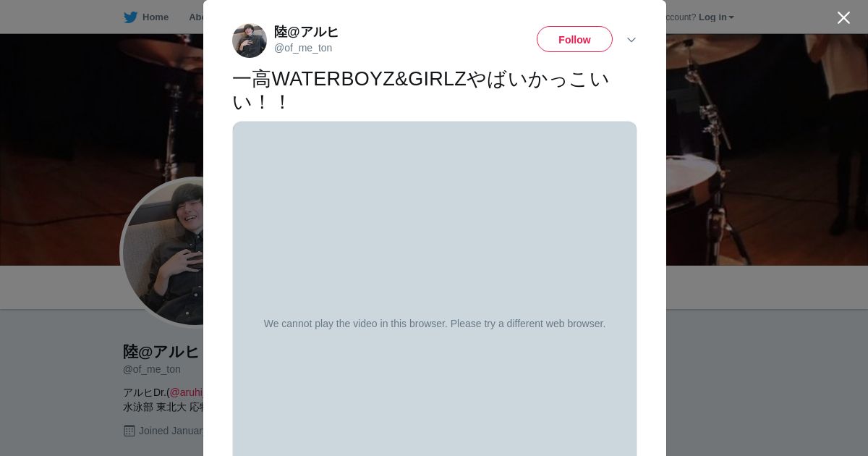Click the calendar icon beside Joined date

coord(129,431)
